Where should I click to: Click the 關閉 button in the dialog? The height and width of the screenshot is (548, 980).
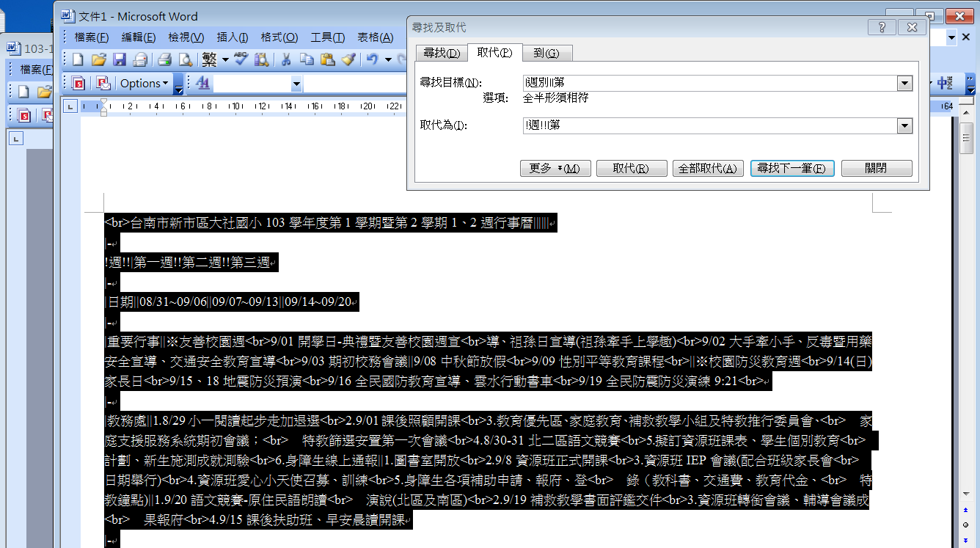click(x=877, y=168)
